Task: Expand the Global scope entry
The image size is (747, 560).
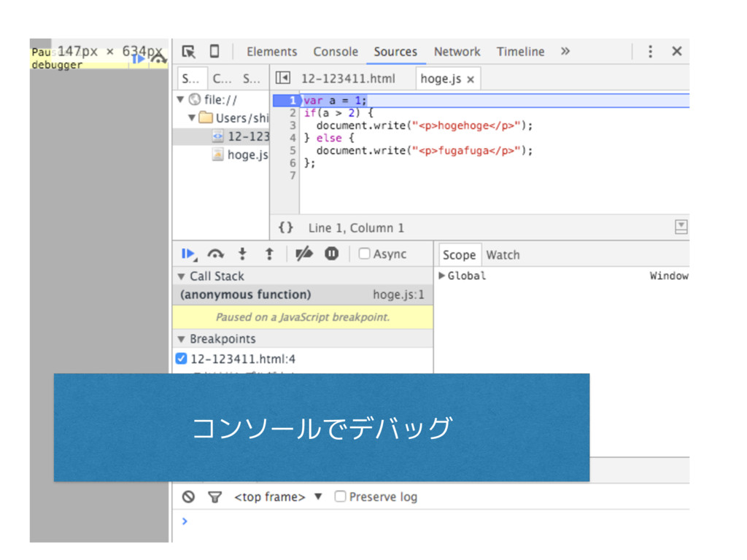Action: [441, 276]
